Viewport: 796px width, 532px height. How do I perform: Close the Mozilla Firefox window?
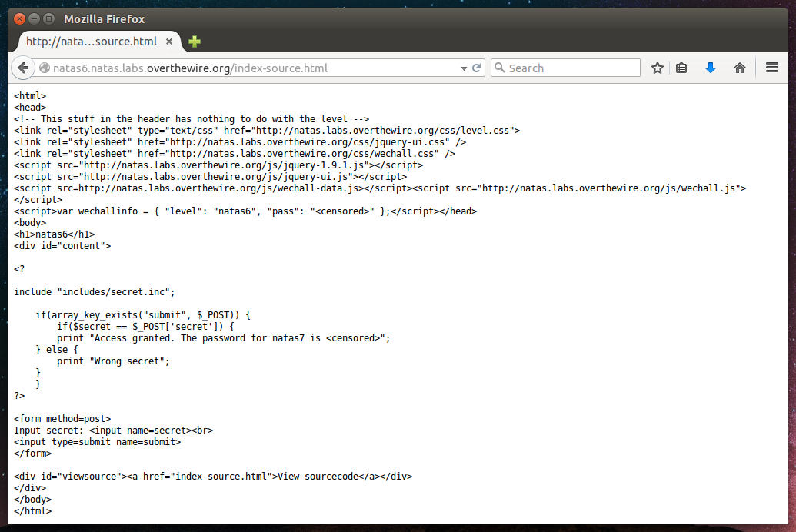[x=19, y=18]
